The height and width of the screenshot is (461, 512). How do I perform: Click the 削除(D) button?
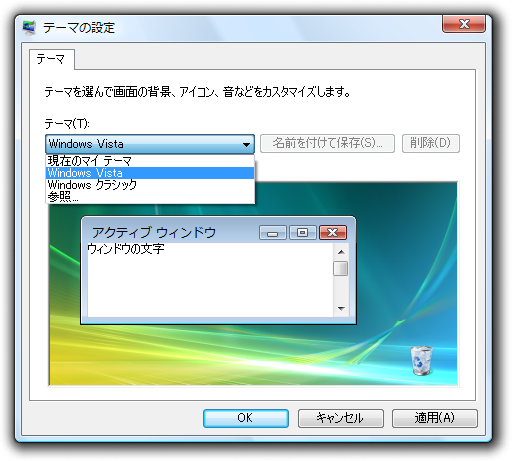click(x=431, y=143)
